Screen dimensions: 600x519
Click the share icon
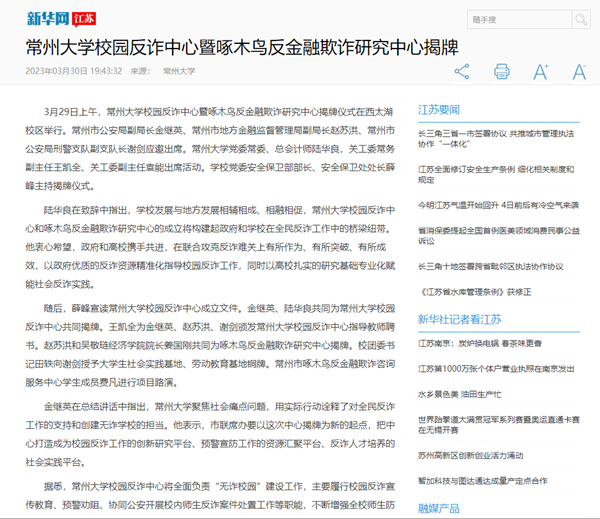461,71
